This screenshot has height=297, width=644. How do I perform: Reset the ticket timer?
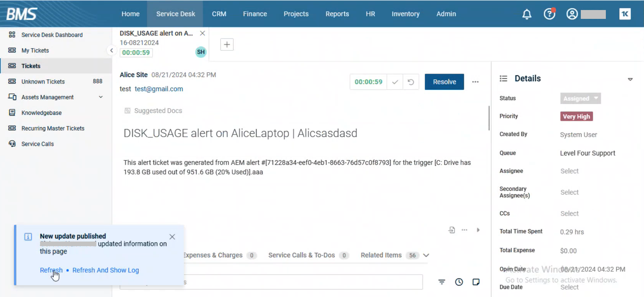point(411,82)
